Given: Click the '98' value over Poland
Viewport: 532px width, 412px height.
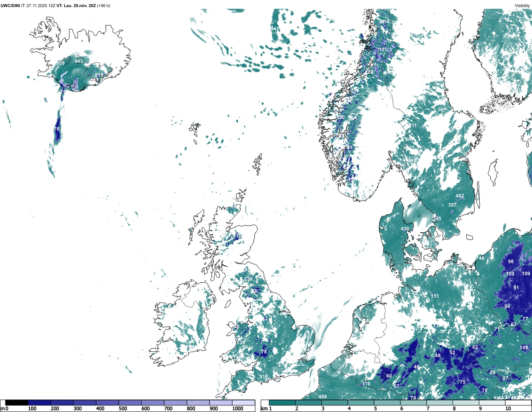Looking at the screenshot, I should [511, 262].
